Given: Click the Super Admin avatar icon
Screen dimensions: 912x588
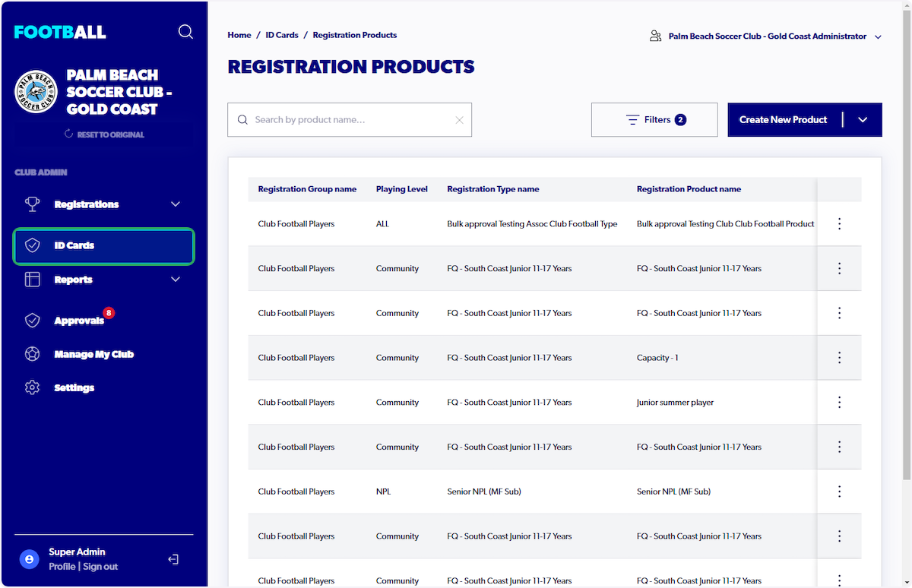Looking at the screenshot, I should coord(29,559).
